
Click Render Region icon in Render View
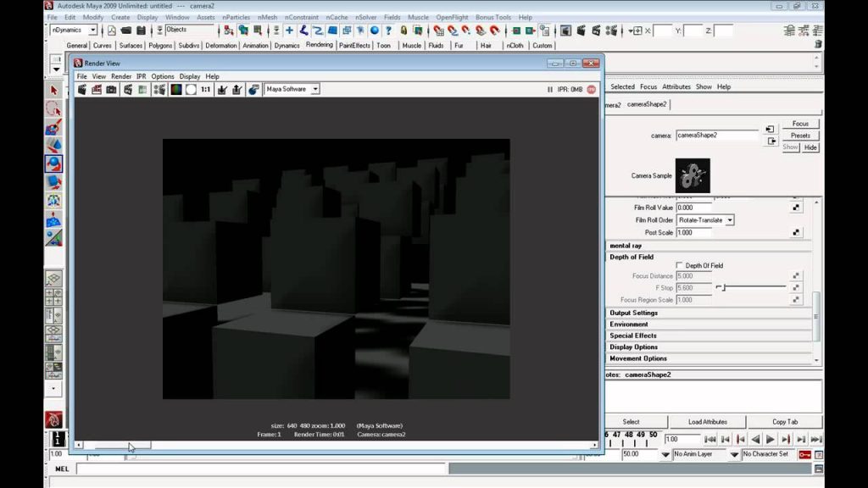point(97,89)
